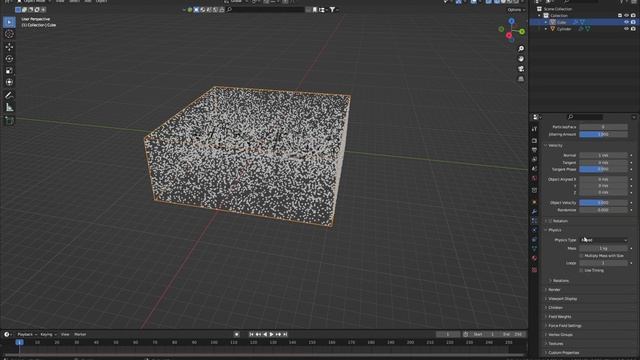The width and height of the screenshot is (640, 360).
Task: Select the 3D Cursor tool
Action: (9, 34)
